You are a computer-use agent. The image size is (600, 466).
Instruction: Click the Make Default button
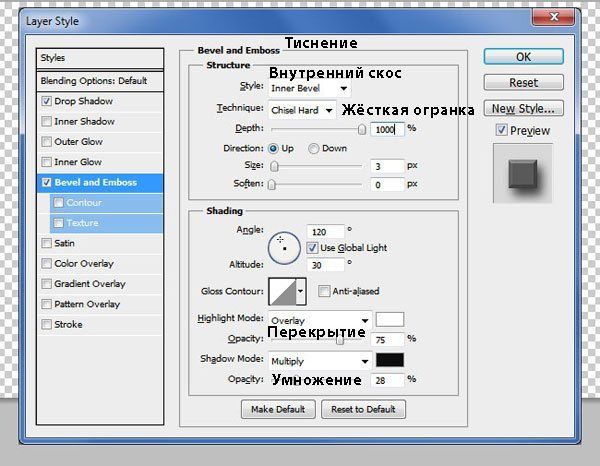pos(278,409)
